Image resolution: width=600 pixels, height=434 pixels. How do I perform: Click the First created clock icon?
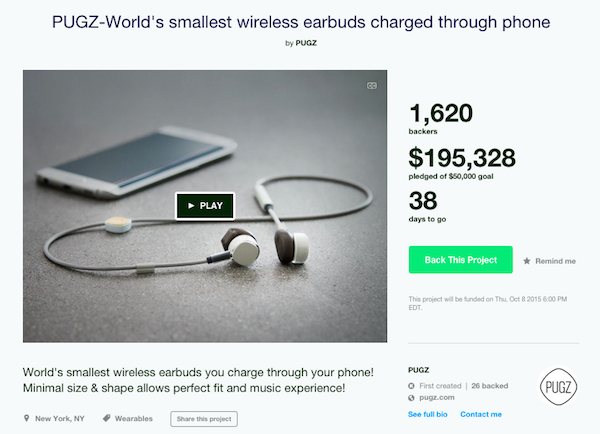[411, 386]
